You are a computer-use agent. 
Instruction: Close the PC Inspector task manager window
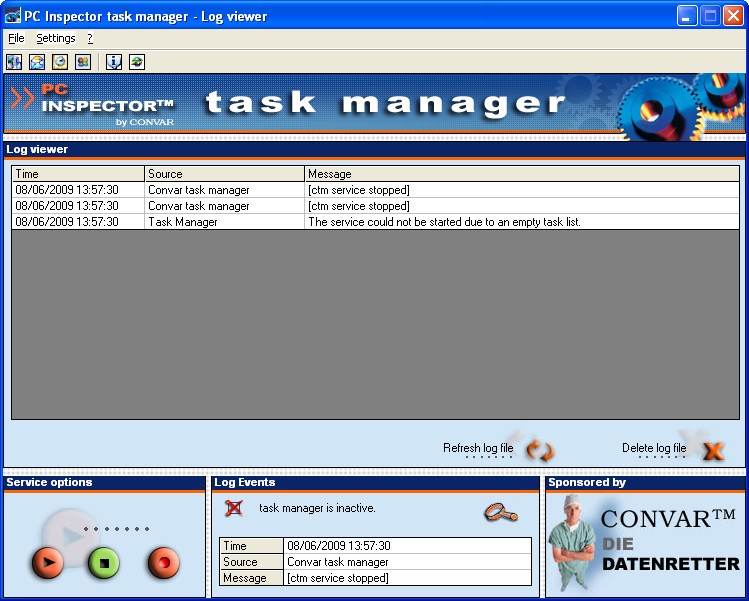(733, 16)
